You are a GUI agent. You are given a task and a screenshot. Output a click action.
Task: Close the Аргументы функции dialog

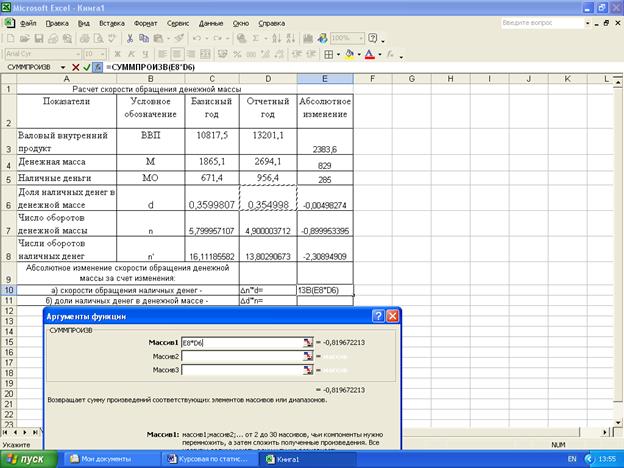point(392,315)
